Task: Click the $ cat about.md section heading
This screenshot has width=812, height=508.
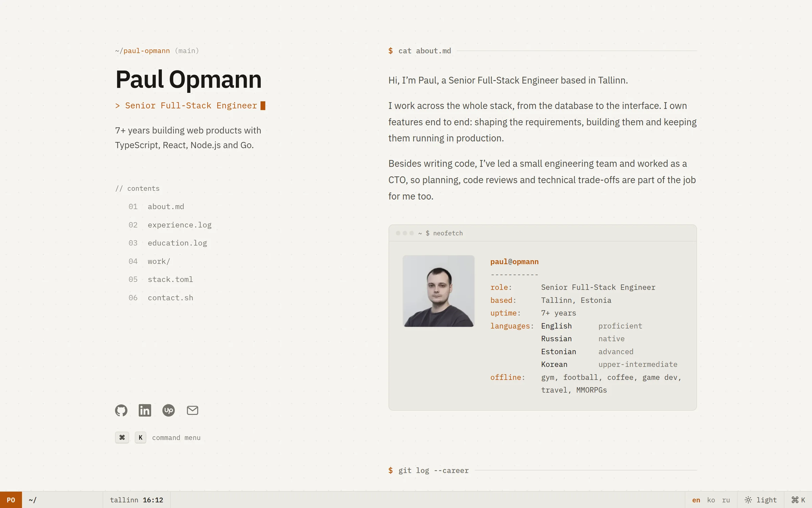Action: tap(420, 51)
